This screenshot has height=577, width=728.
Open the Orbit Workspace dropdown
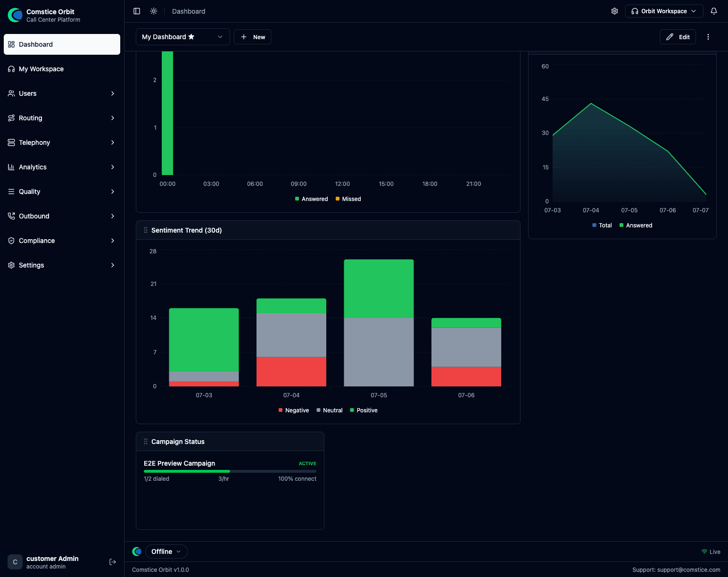click(x=664, y=11)
